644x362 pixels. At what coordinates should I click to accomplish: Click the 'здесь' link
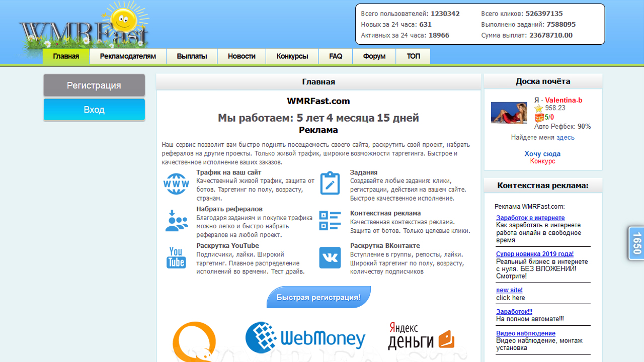pyautogui.click(x=566, y=137)
